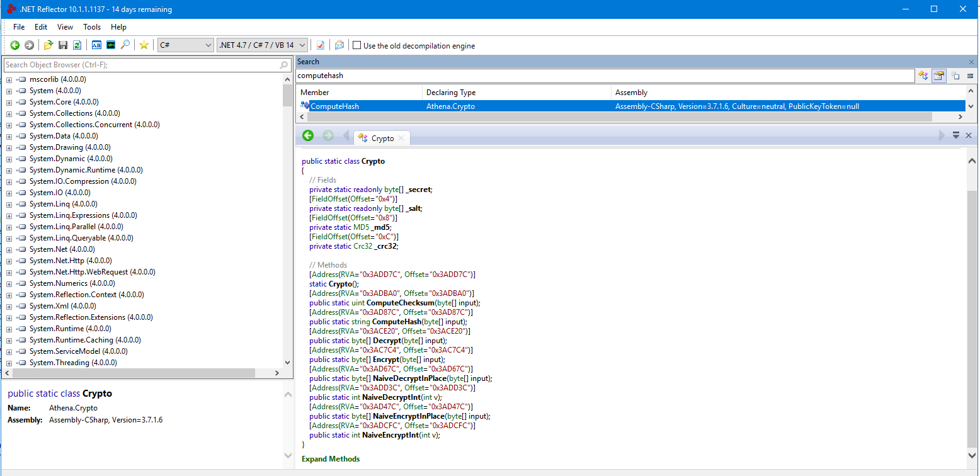The height and width of the screenshot is (476, 980).
Task: Open the .NET 4.7 / C# 7 version dropdown
Action: [262, 45]
